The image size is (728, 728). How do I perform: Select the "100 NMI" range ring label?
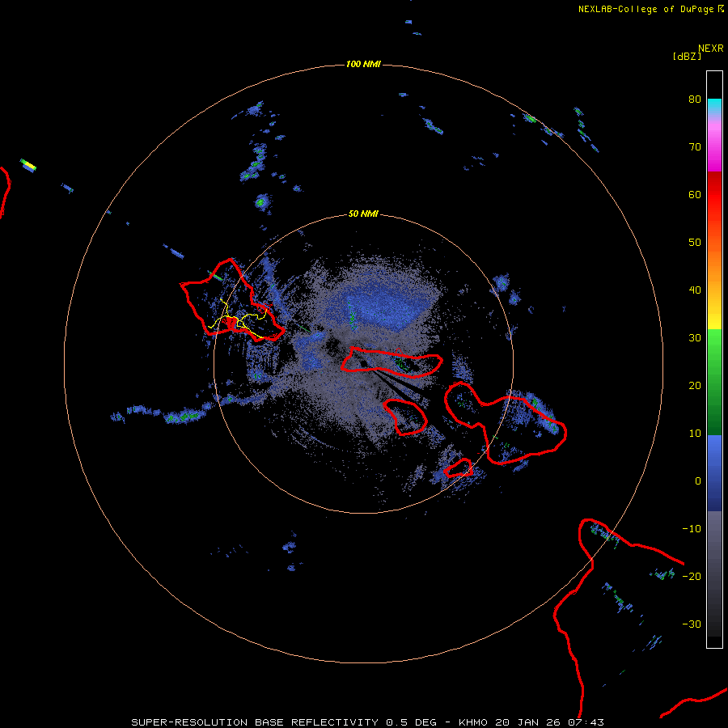(x=363, y=64)
